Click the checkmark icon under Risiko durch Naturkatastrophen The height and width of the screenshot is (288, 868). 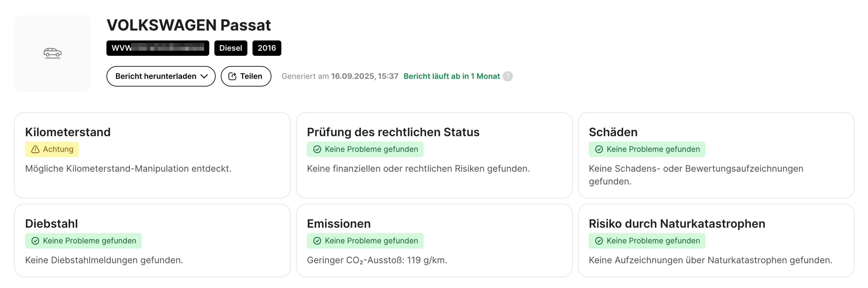point(599,241)
